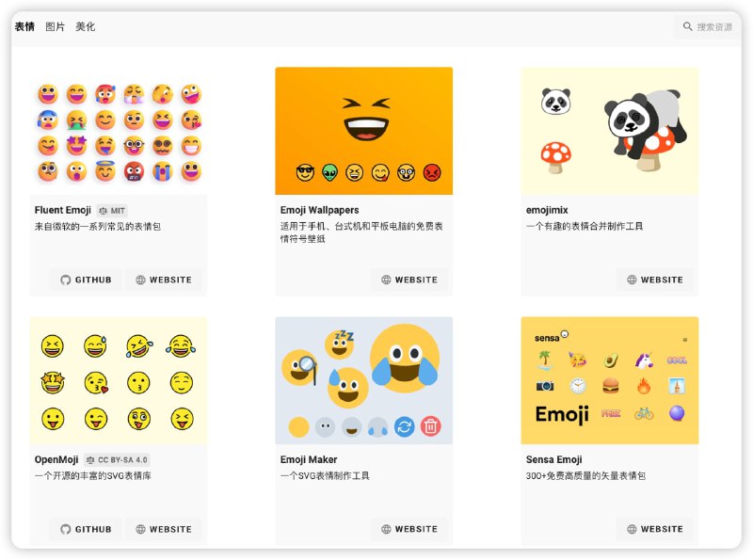This screenshot has width=753, height=560.
Task: Click the small mushroom in emojimix
Action: coord(556,157)
